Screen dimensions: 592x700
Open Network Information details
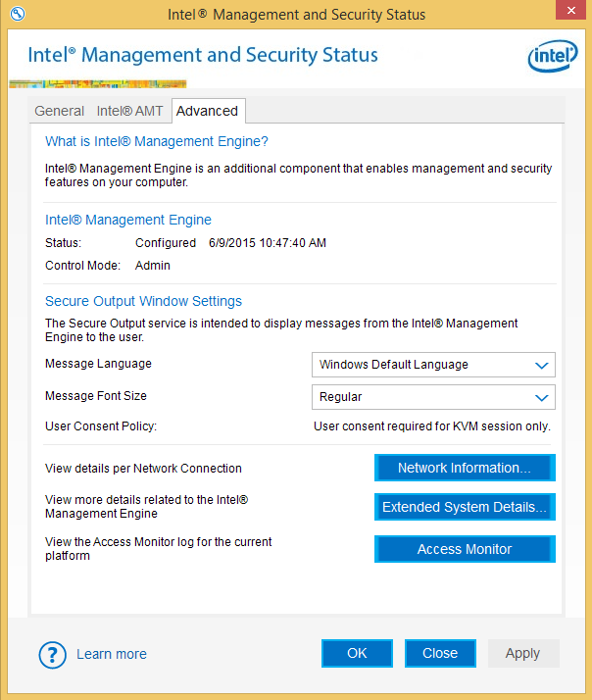[465, 468]
